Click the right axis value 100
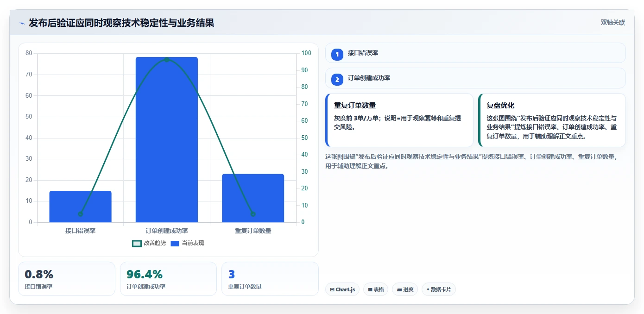The width and height of the screenshot is (644, 314). tap(306, 53)
